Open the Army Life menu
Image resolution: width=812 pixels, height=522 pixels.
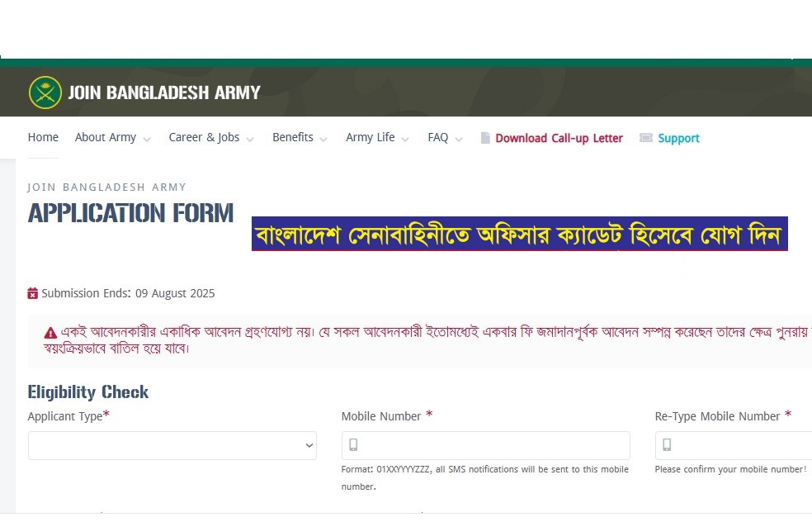(371, 137)
